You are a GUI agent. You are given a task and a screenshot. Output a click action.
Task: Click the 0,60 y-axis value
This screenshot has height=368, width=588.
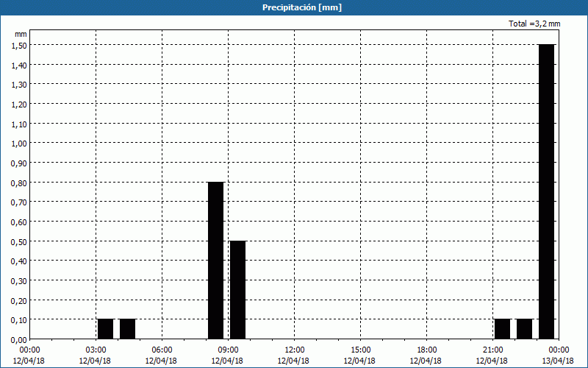pos(19,222)
